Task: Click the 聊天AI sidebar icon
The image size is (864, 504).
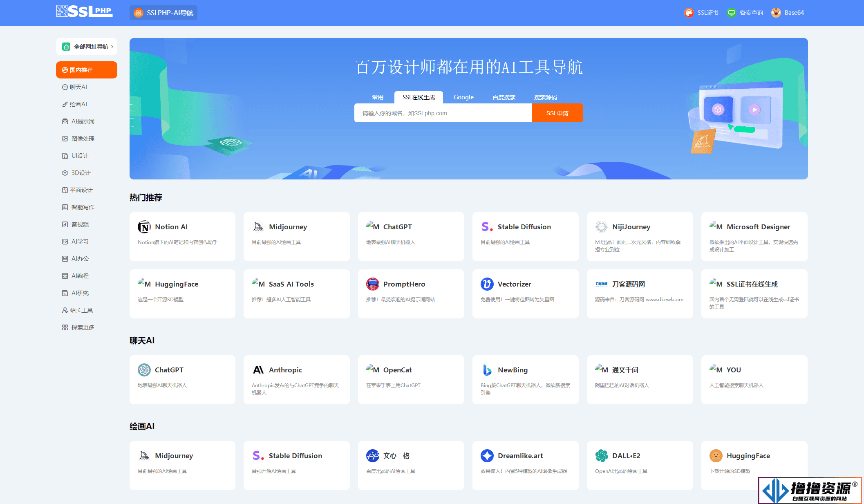Action: point(65,87)
